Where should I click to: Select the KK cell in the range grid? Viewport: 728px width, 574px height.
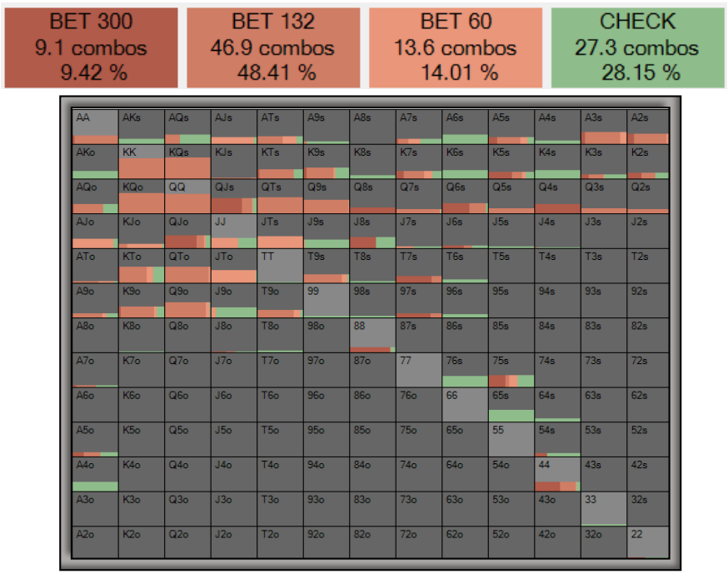click(142, 162)
